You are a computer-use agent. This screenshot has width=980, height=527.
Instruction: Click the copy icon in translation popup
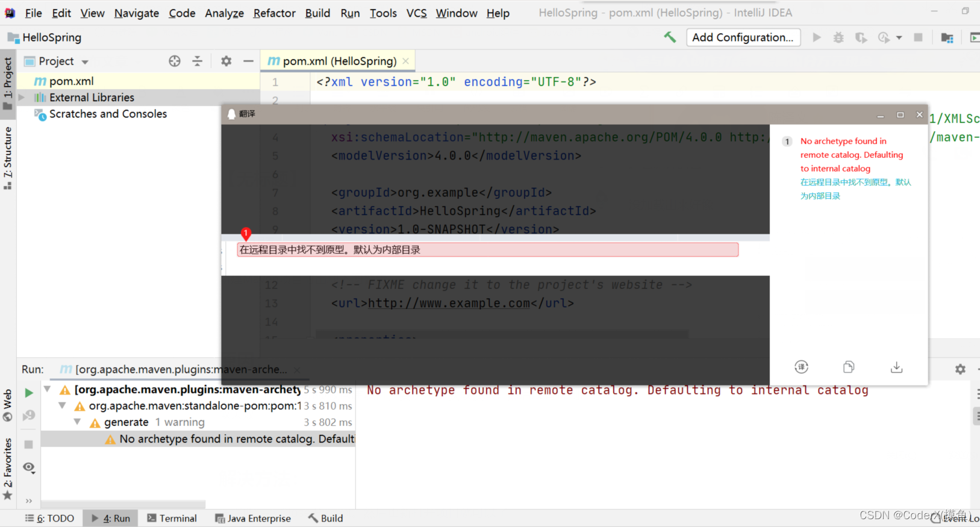pos(849,367)
